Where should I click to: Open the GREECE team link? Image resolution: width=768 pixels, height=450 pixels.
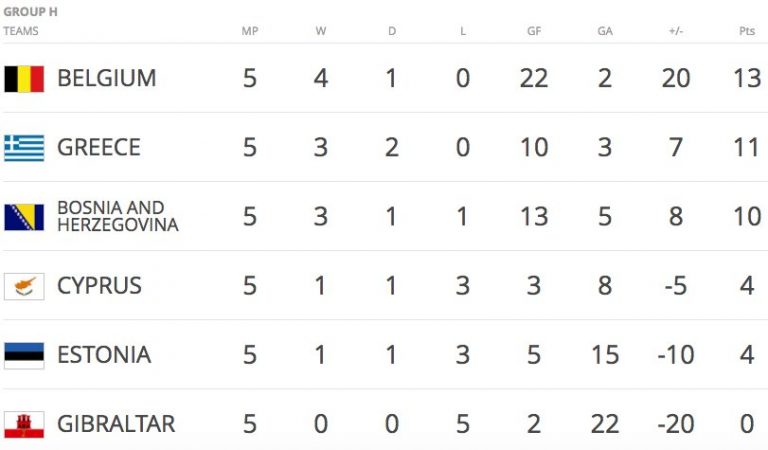(99, 148)
